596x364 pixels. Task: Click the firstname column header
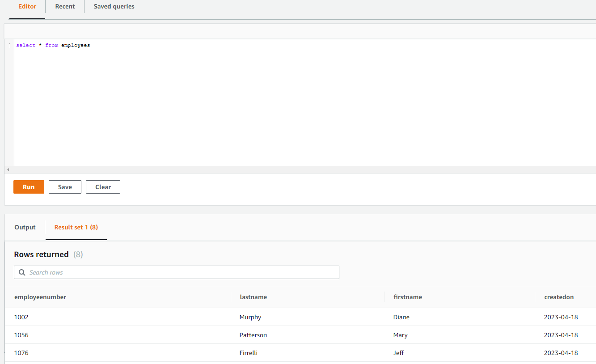408,297
